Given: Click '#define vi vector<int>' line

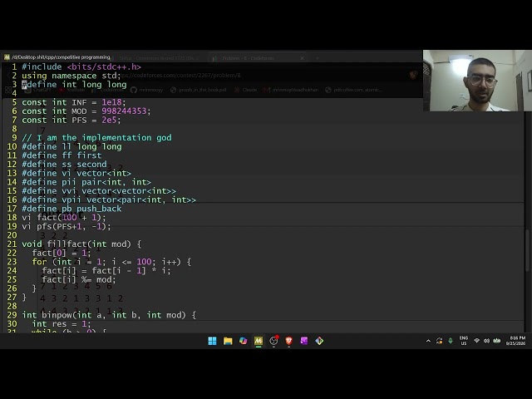Looking at the screenshot, I should [76, 173].
